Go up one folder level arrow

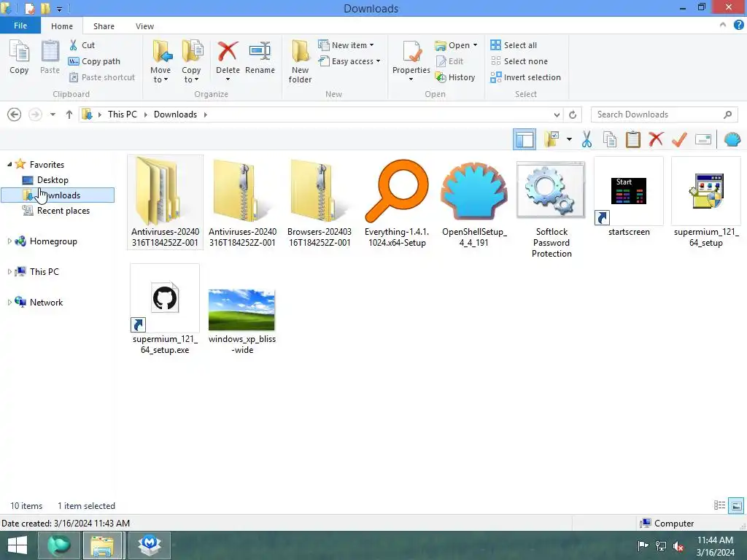69,114
